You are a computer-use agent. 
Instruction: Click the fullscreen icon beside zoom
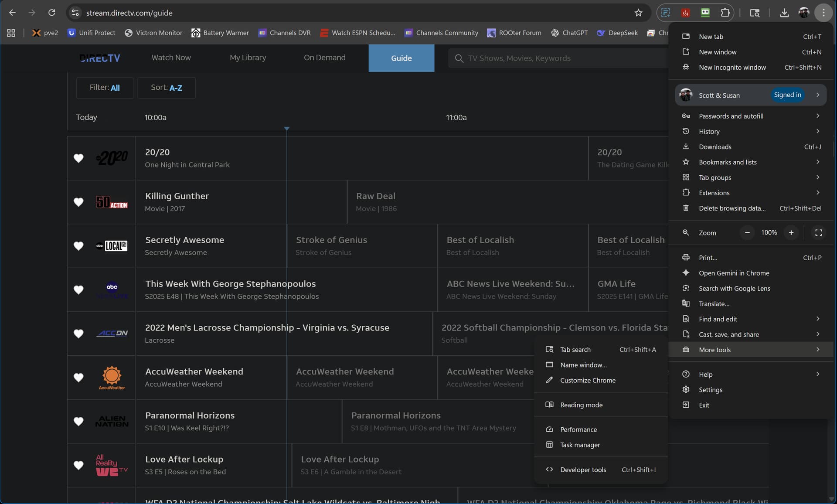(x=818, y=233)
